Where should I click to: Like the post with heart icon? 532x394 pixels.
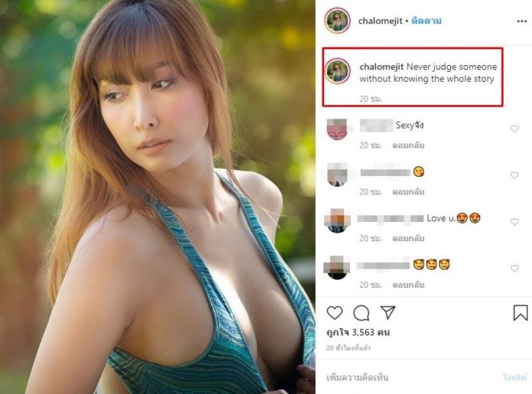click(335, 312)
